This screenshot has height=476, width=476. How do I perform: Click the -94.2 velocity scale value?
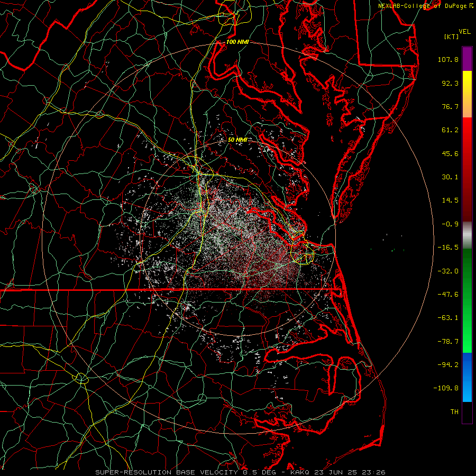[448, 365]
